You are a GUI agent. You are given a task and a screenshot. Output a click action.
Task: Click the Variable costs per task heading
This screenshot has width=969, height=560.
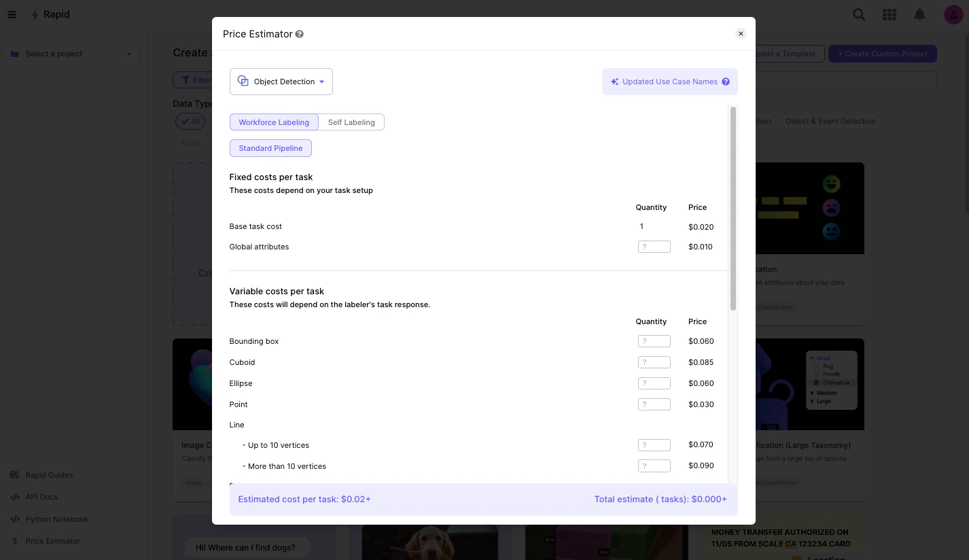[277, 291]
